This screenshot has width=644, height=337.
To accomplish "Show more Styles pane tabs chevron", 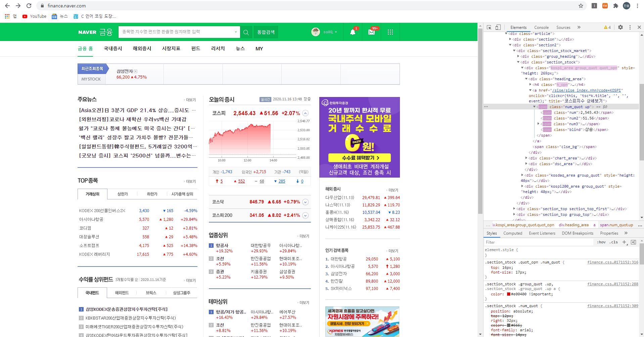I will coord(626,233).
